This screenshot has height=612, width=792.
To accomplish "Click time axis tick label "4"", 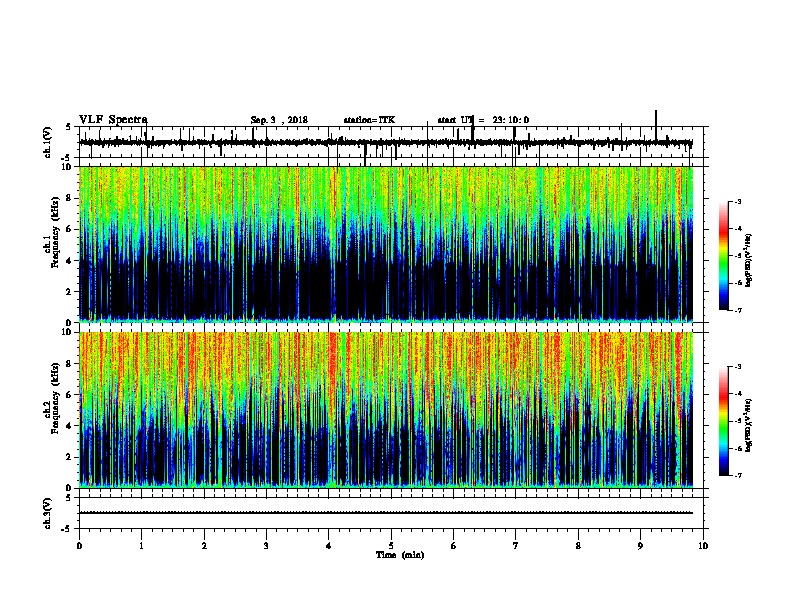I will 329,546.
